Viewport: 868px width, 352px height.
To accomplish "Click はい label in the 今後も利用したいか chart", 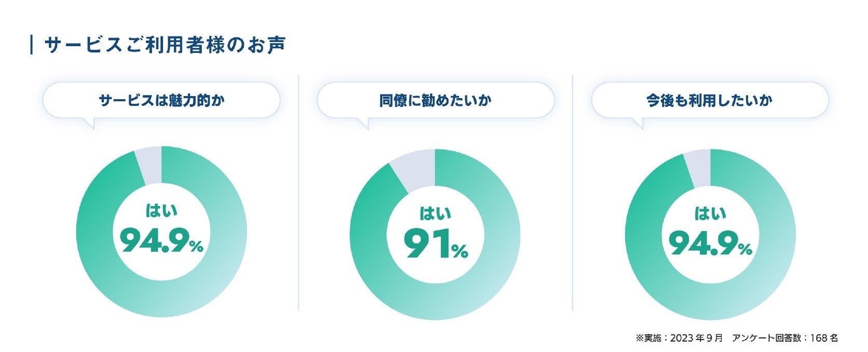I will [x=710, y=213].
